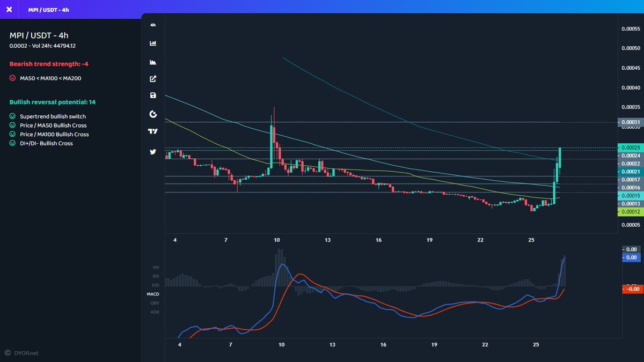Click the 0.00025 current price label

[x=630, y=147]
